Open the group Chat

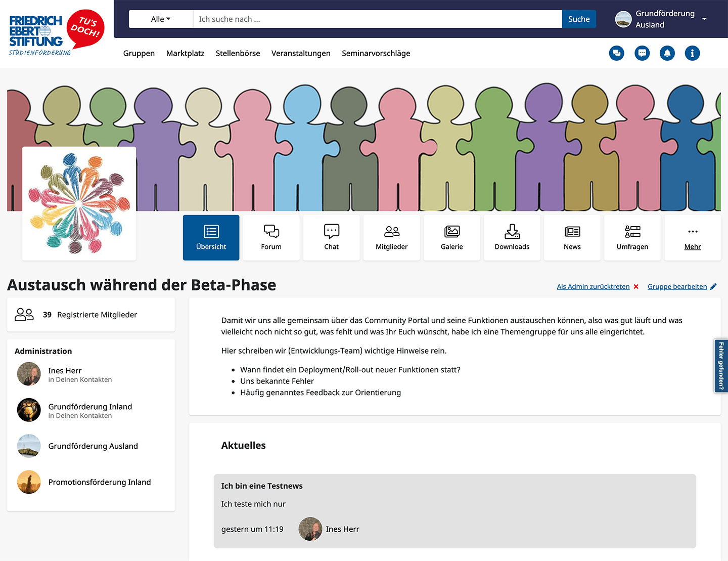click(331, 238)
